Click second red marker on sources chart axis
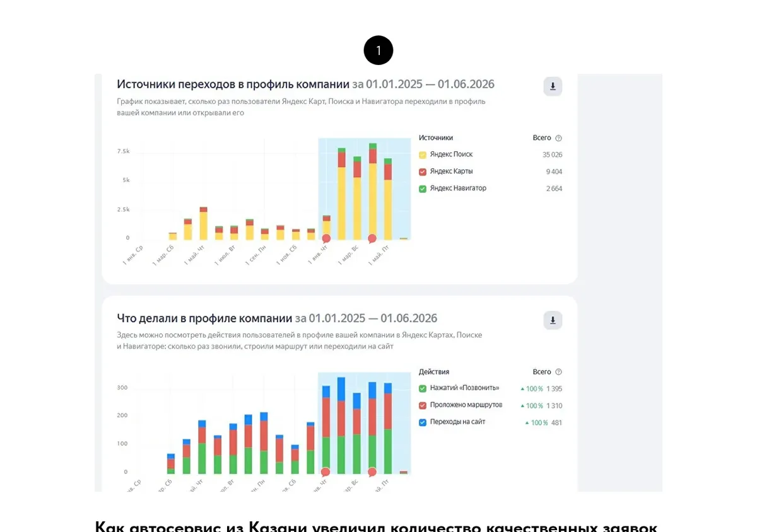This screenshot has width=757, height=532. (372, 238)
